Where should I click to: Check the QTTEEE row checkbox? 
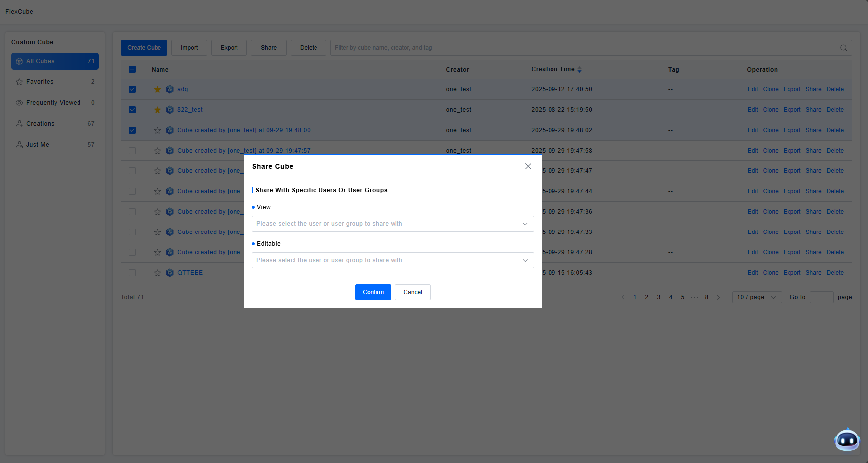132,273
